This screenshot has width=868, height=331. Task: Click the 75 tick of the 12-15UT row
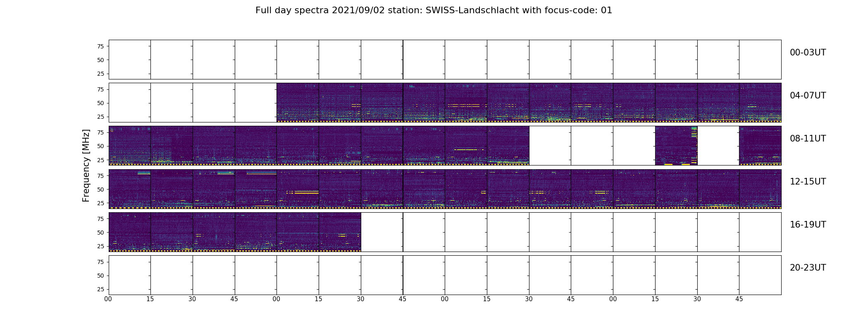[x=100, y=175]
